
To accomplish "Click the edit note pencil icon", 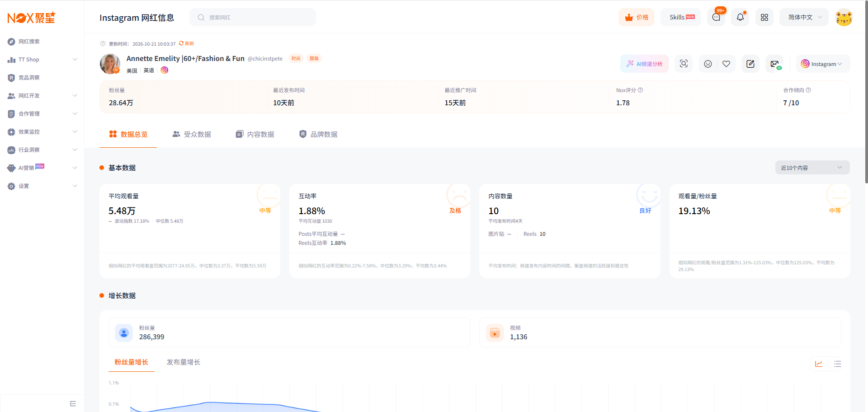I will pos(750,64).
